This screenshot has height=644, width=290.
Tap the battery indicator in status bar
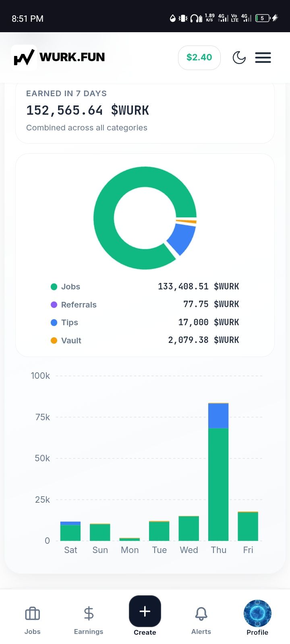point(263,18)
